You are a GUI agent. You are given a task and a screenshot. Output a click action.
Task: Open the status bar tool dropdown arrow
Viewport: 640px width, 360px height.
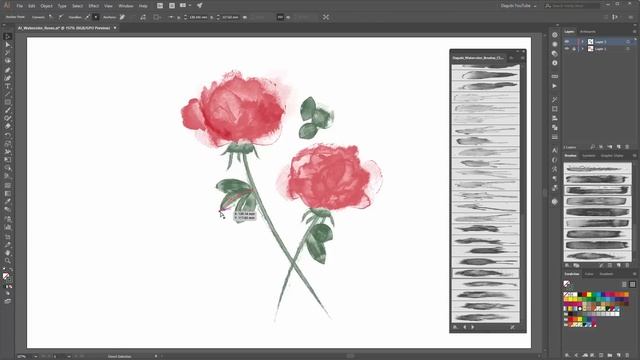coord(156,356)
